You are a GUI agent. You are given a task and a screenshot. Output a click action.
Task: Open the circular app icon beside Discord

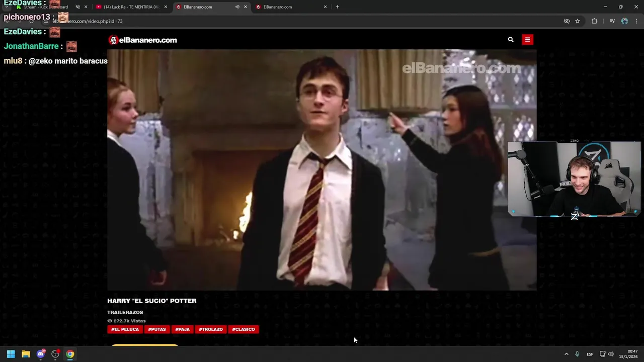(55, 354)
